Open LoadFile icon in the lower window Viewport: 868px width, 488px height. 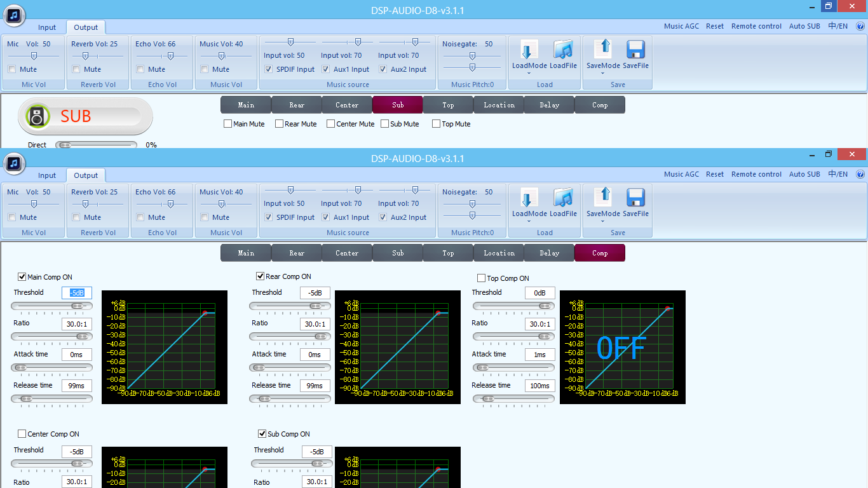click(x=563, y=198)
